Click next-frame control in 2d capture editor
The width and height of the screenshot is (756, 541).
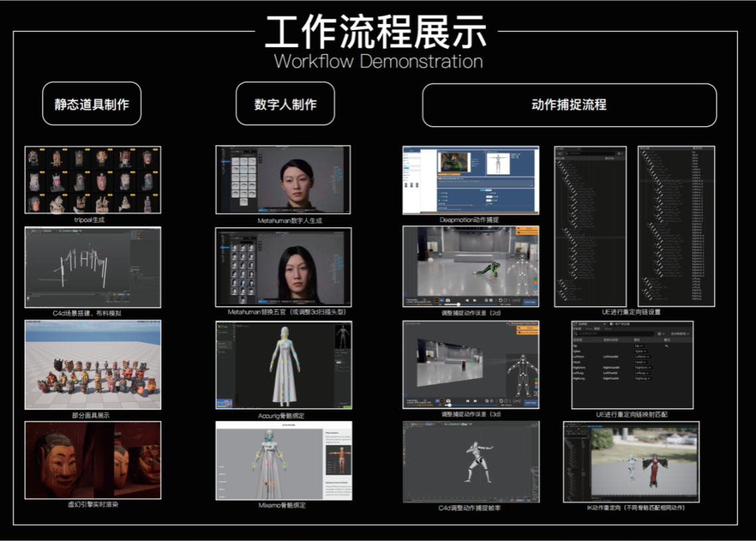click(475, 300)
